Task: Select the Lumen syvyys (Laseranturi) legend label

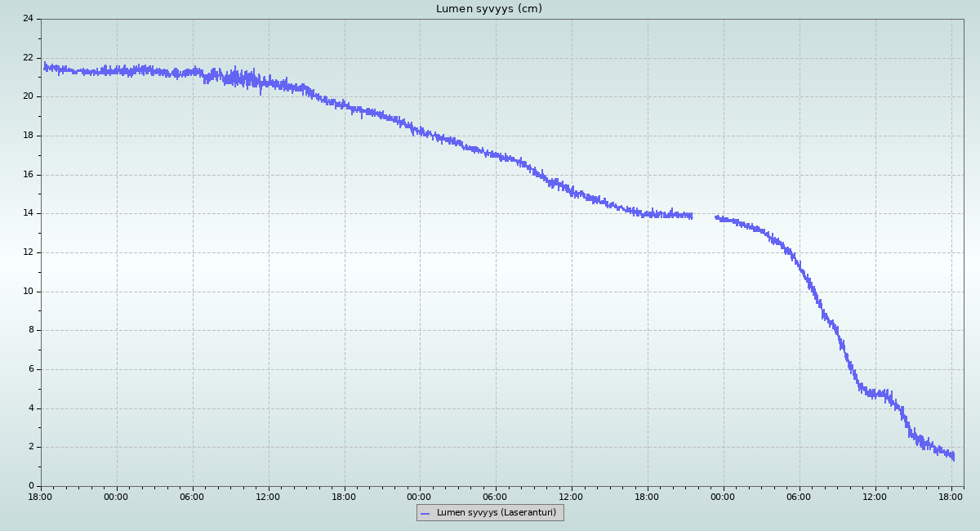Action: coord(496,513)
